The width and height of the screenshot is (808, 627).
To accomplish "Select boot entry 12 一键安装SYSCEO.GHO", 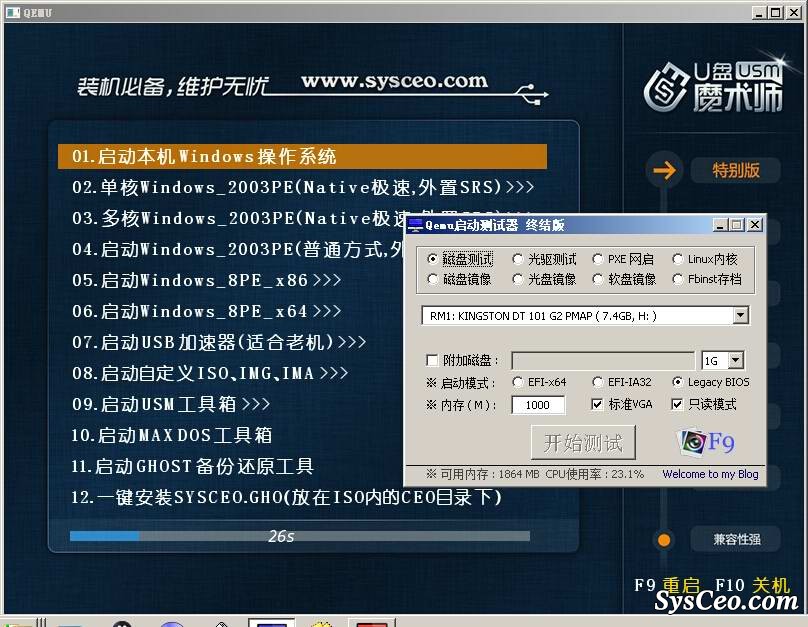I will 287,497.
